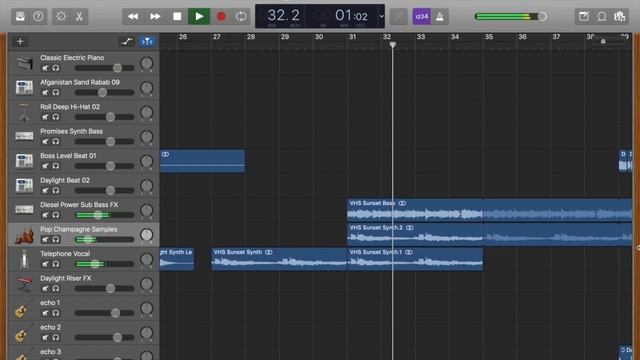640x360 pixels.
Task: Click the Add Track plus button
Action: [x=20, y=41]
